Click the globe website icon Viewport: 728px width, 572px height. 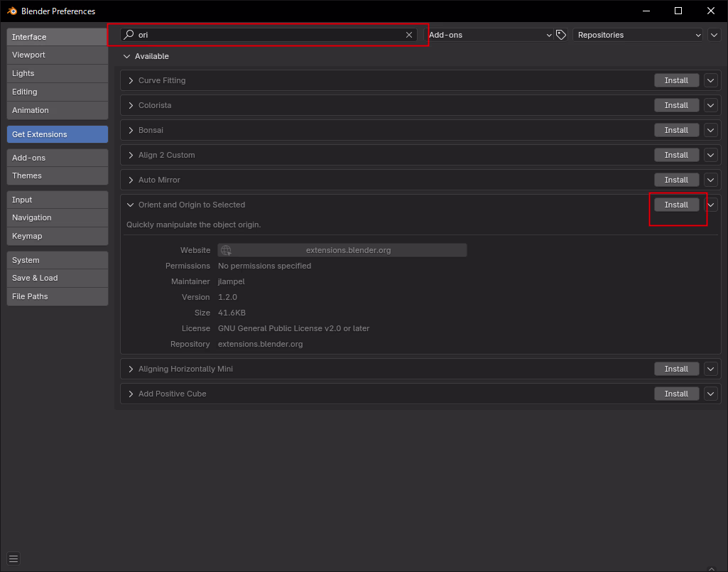(226, 250)
